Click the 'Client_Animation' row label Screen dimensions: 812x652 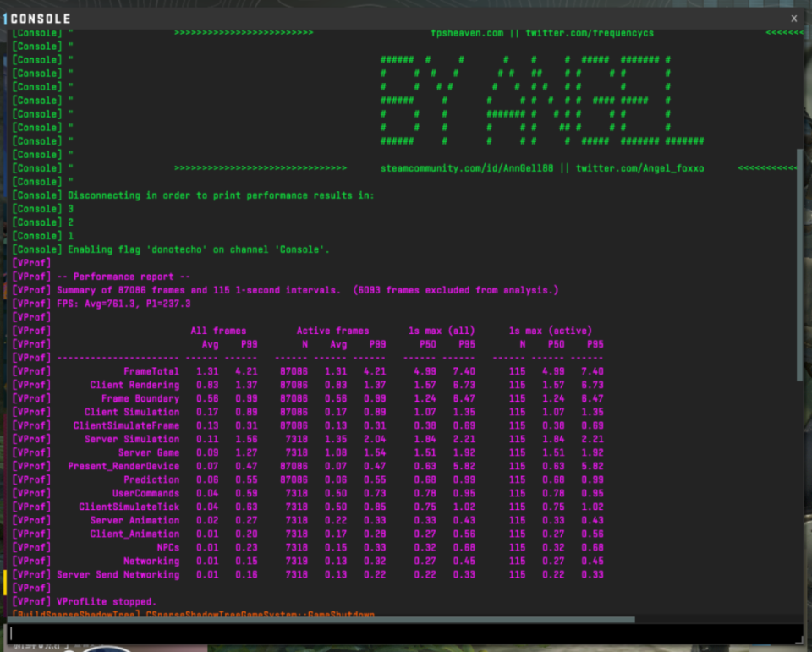(x=134, y=534)
